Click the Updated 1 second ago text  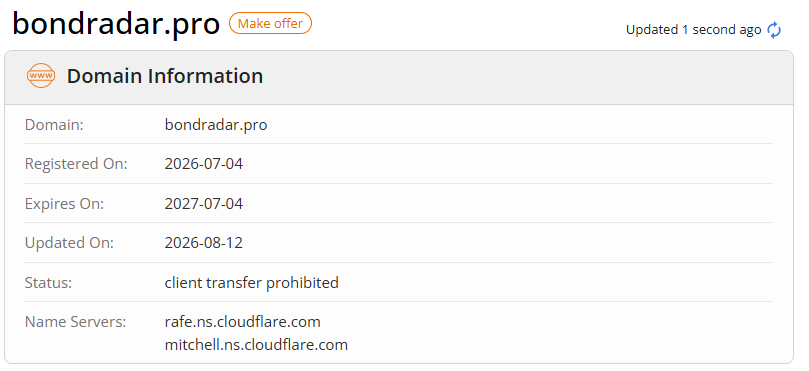point(693,30)
